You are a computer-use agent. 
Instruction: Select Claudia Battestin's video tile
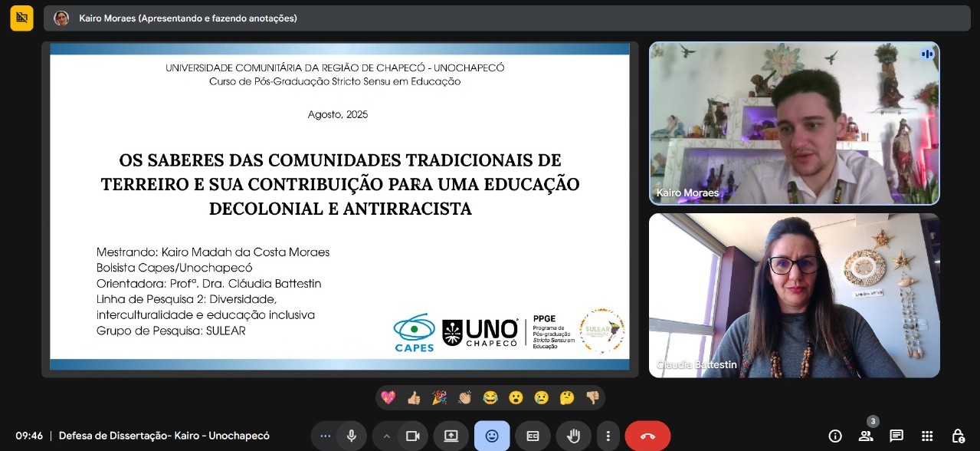[x=794, y=295]
